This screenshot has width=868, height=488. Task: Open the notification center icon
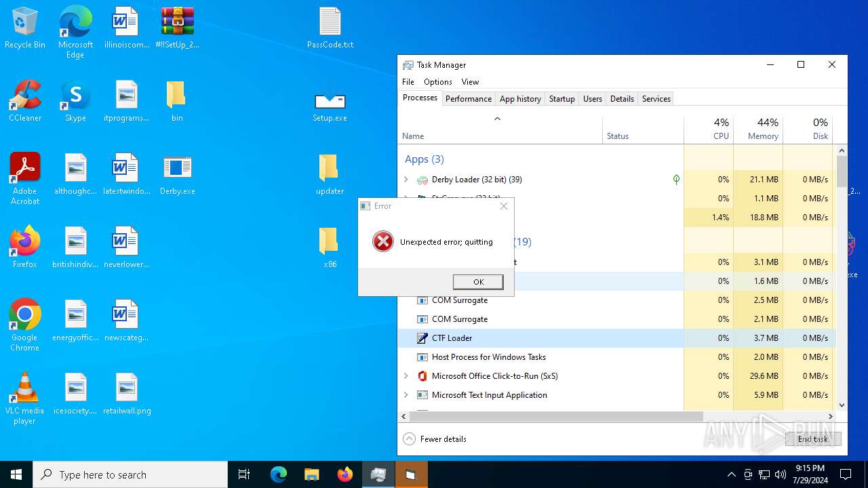tap(846, 474)
